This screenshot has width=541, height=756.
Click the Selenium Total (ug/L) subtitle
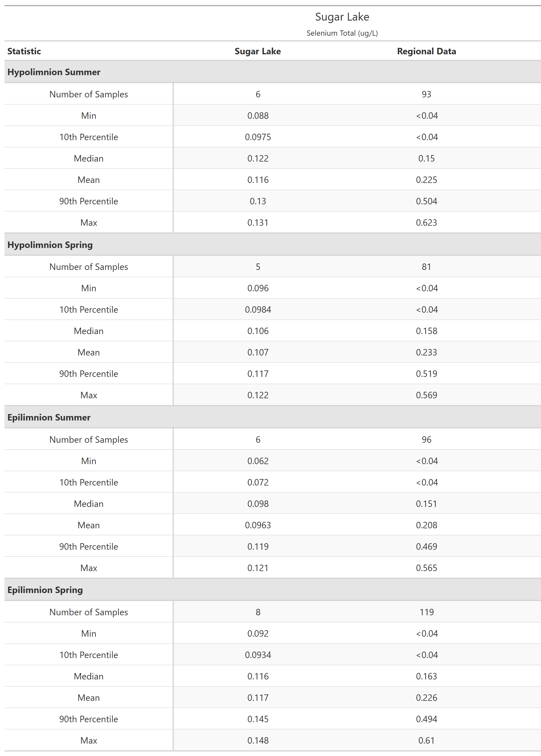[342, 33]
